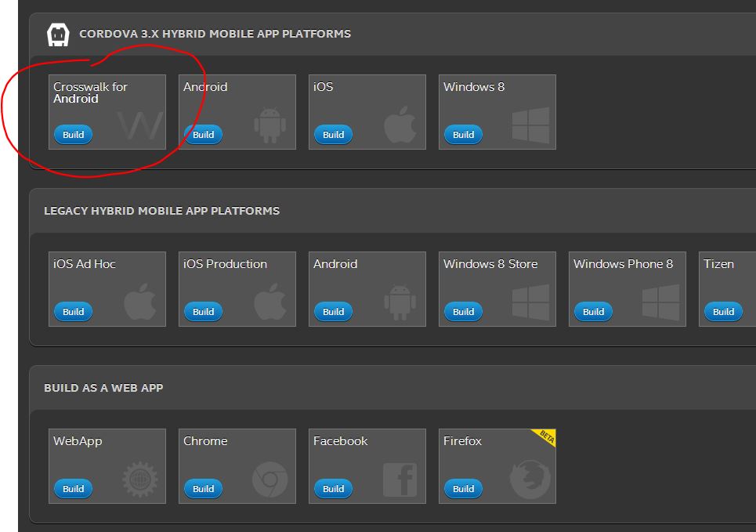Select the Build As A Web App heading
756x532 pixels.
click(x=103, y=388)
